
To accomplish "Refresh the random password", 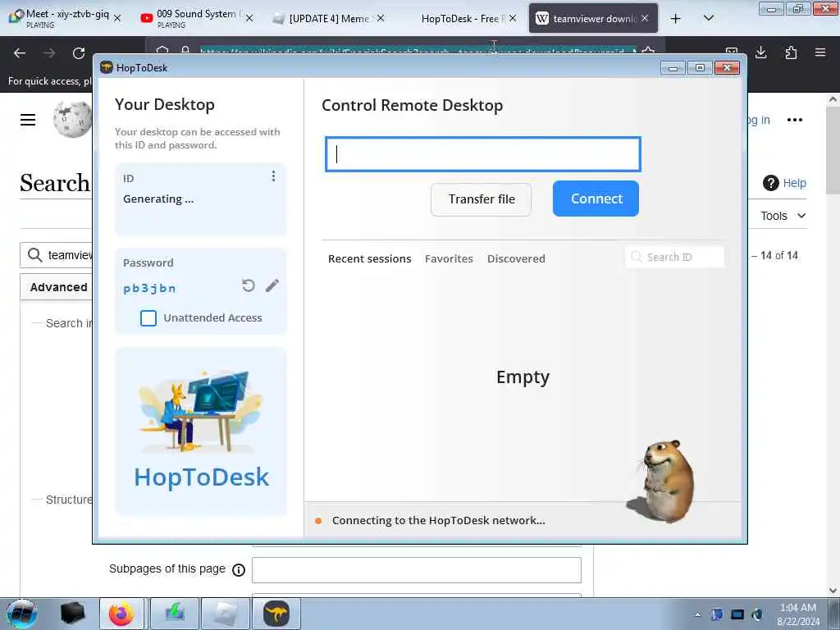I will point(248,285).
